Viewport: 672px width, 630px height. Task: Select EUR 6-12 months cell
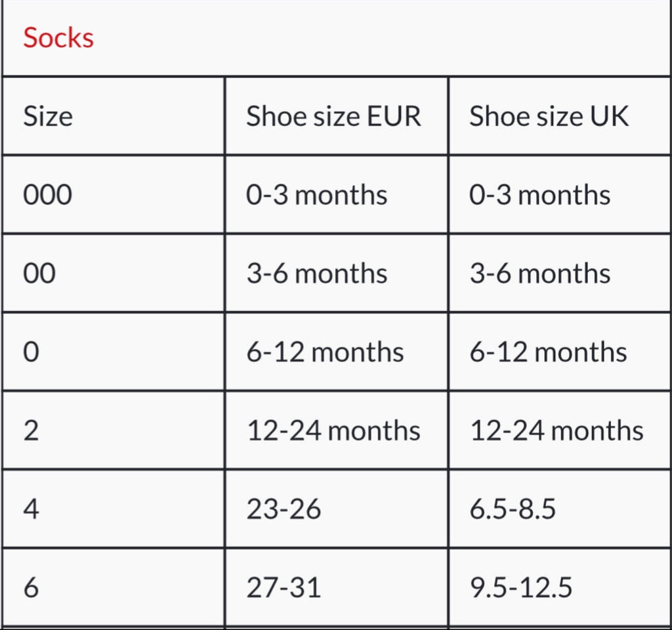coord(325,352)
